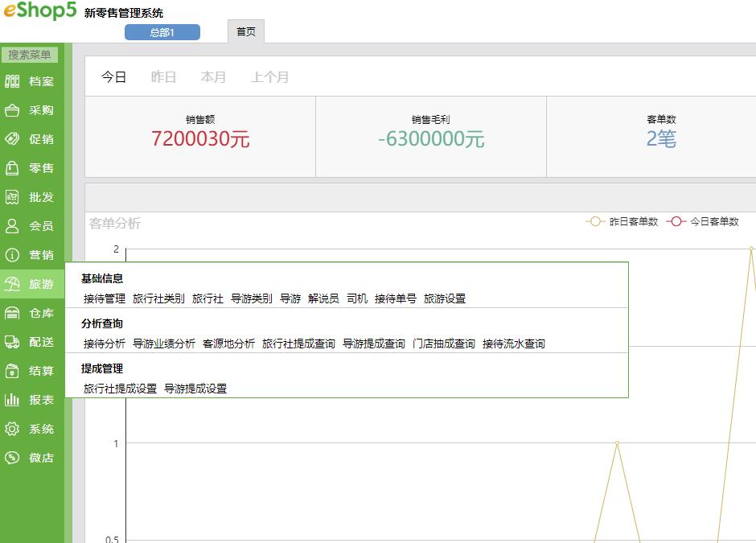Click the 仓库 sidebar menu label
This screenshot has height=543, width=756.
point(41,312)
